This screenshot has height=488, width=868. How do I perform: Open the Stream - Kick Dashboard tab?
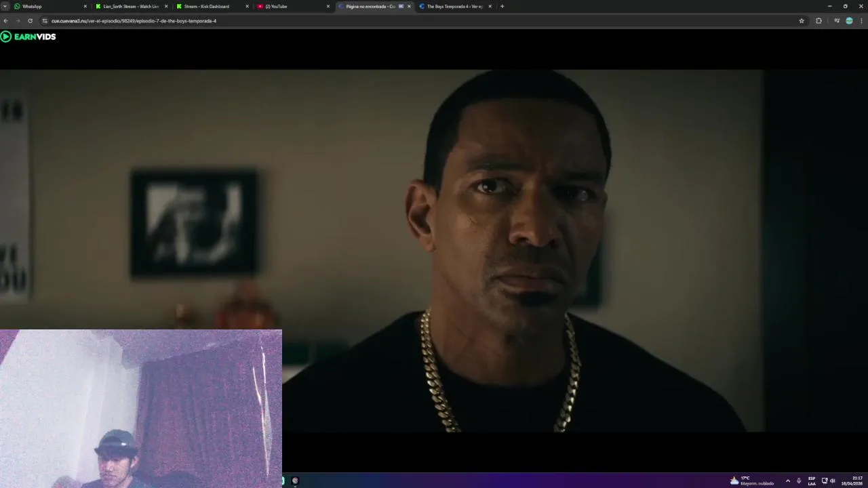pos(212,6)
